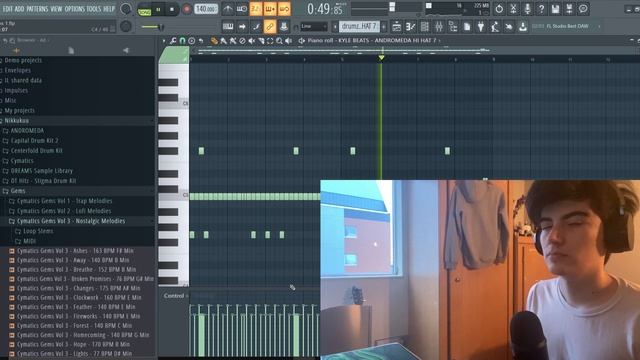Open the ADD menu

click(x=20, y=9)
